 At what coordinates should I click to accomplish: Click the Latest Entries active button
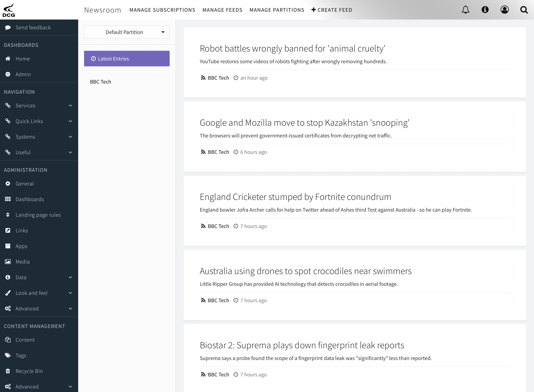(x=127, y=58)
